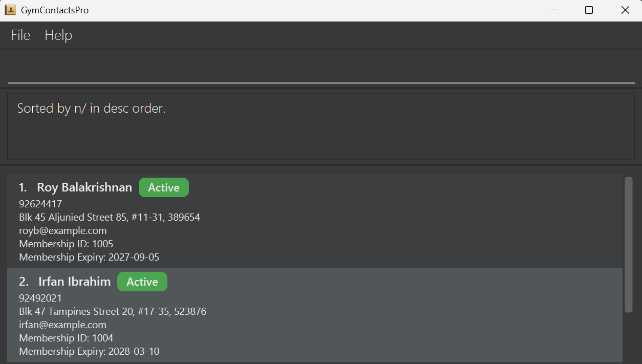The height and width of the screenshot is (364, 642).
Task: Click the command input field
Action: click(x=321, y=70)
